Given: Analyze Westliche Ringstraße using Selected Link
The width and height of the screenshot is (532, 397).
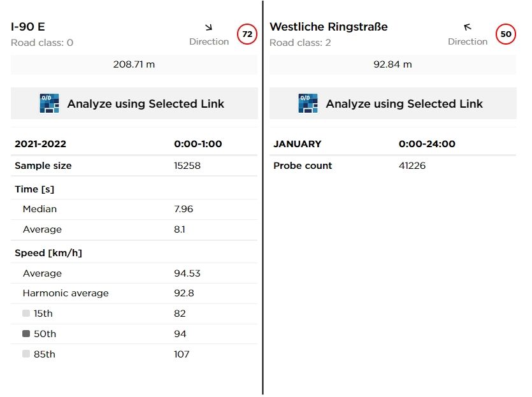Looking at the screenshot, I should click(x=393, y=103).
